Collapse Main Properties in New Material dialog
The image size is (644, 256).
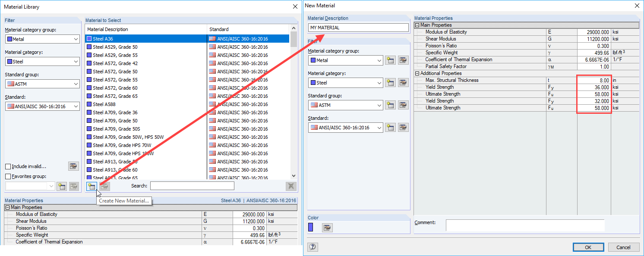tap(417, 25)
